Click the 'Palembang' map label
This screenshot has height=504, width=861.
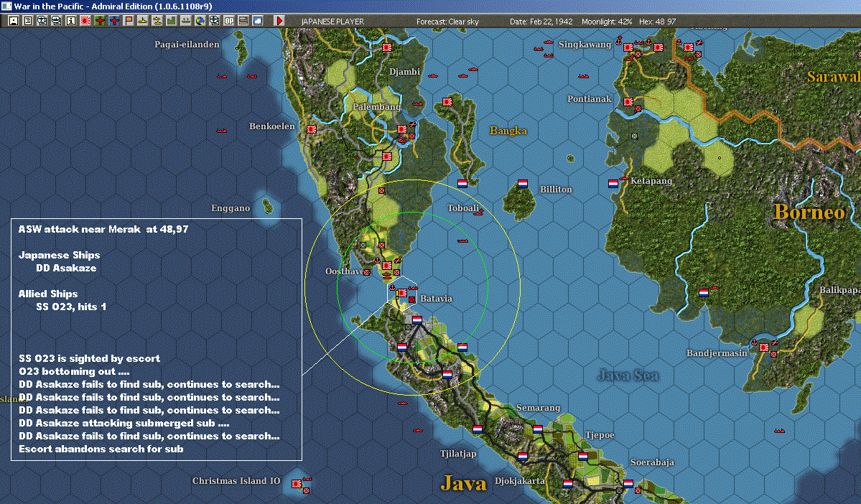pos(377,106)
